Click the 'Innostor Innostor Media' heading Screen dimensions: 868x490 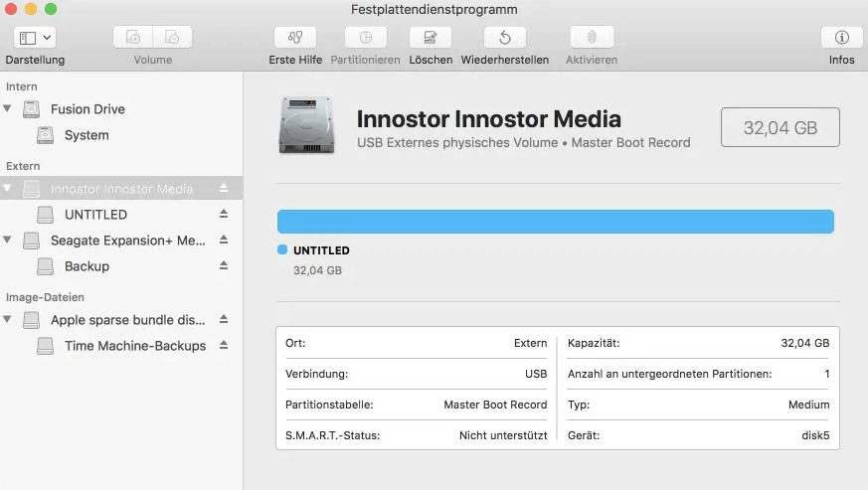(x=489, y=119)
